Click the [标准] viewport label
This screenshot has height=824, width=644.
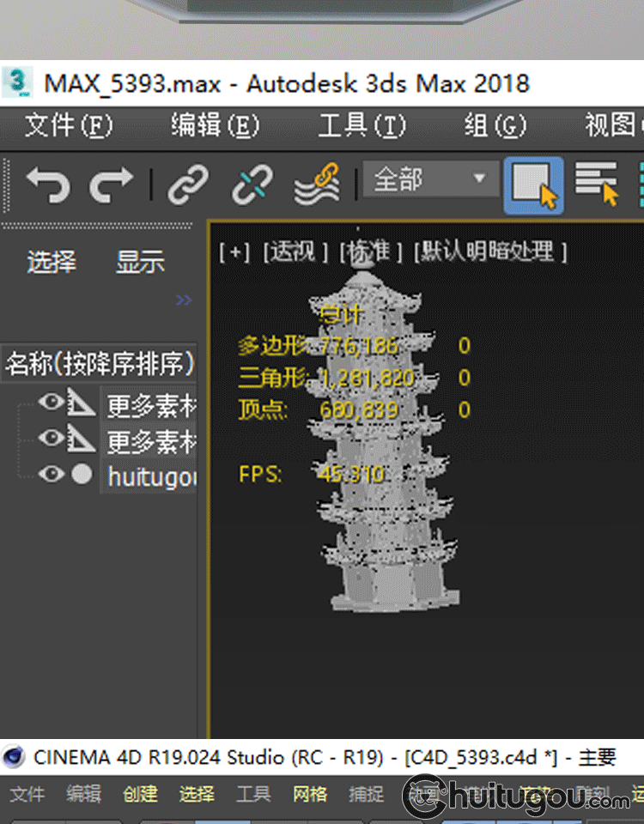(371, 251)
